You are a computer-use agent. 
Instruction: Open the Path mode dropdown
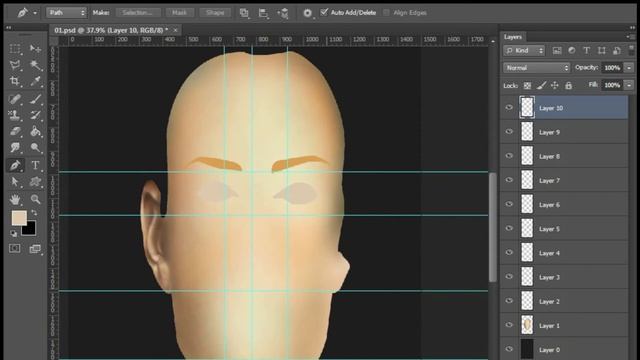click(x=67, y=13)
